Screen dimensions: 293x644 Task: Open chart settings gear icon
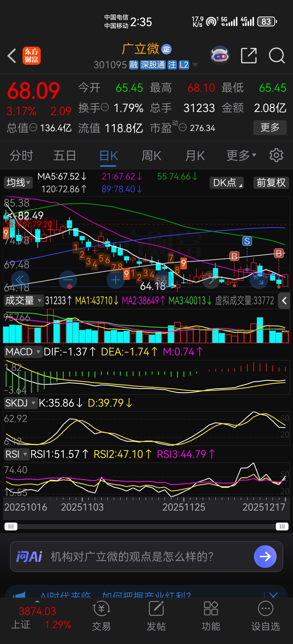[276, 155]
